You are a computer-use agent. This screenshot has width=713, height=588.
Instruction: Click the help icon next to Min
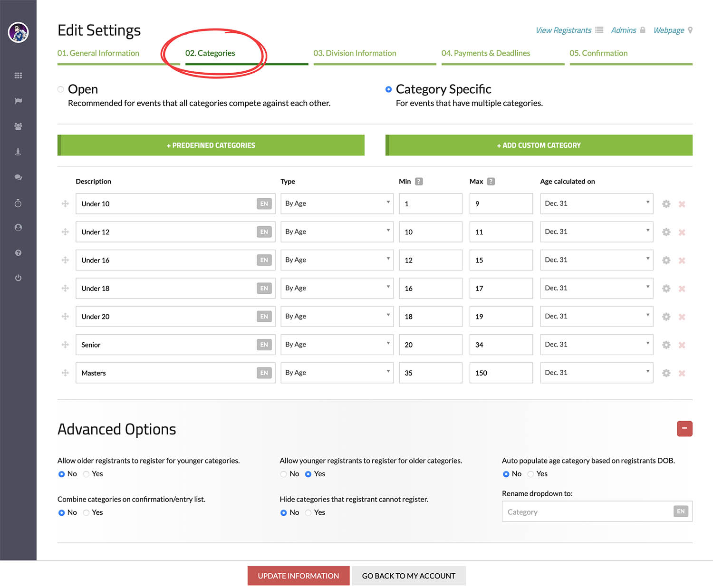pyautogui.click(x=419, y=182)
